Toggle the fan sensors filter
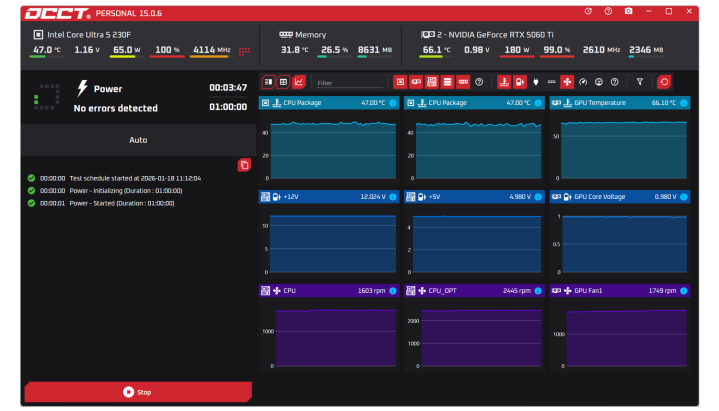The height and width of the screenshot is (411, 719). point(567,82)
